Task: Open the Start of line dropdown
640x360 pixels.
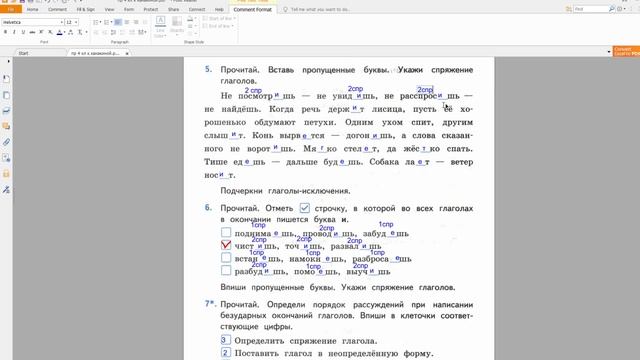Action: pos(218,18)
